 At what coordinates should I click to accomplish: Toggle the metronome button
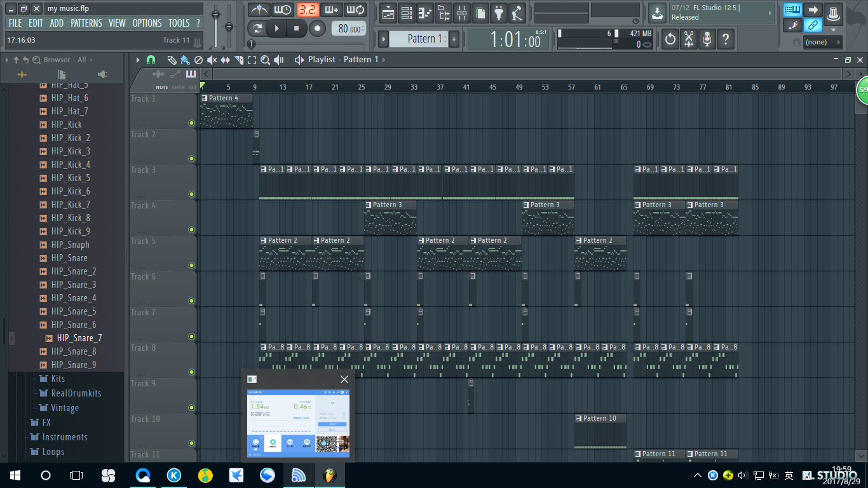click(259, 10)
